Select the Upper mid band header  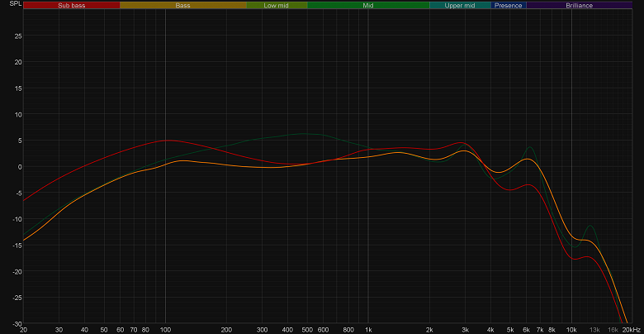(460, 5)
